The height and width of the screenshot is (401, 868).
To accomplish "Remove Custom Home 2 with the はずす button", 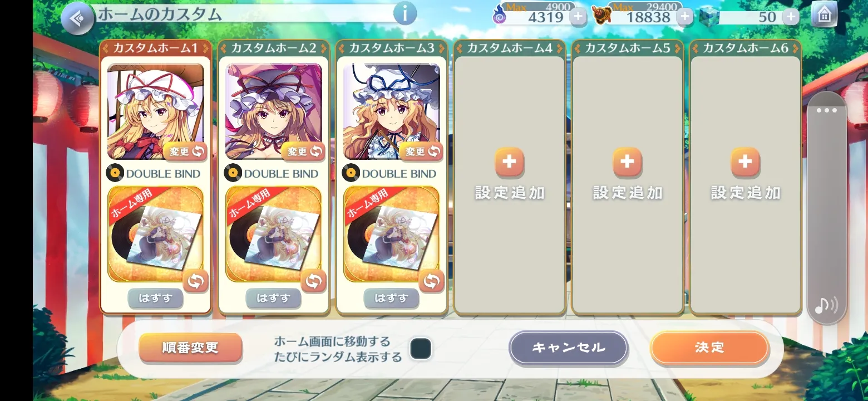I will pos(273,299).
